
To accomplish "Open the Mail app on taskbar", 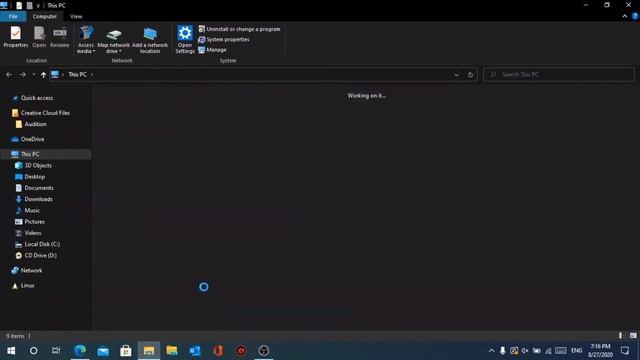I will click(x=103, y=351).
